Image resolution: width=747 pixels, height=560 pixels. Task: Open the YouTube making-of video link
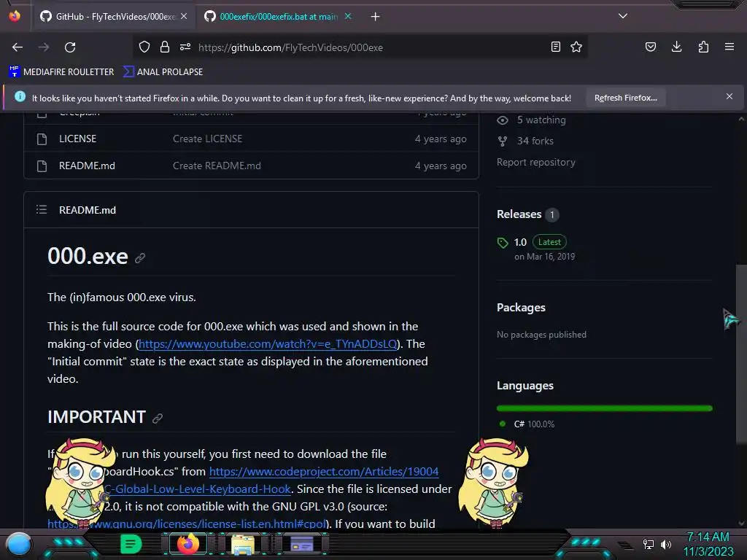click(x=268, y=344)
